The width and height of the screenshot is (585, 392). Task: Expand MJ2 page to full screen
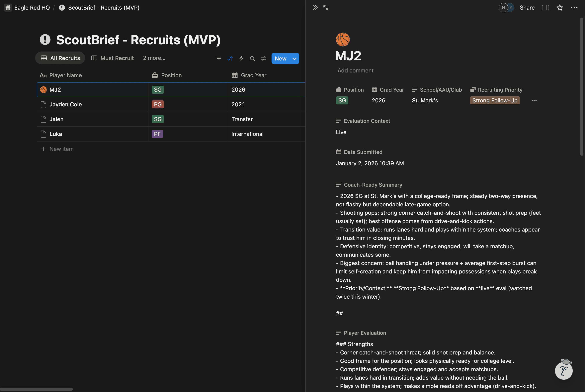[326, 8]
